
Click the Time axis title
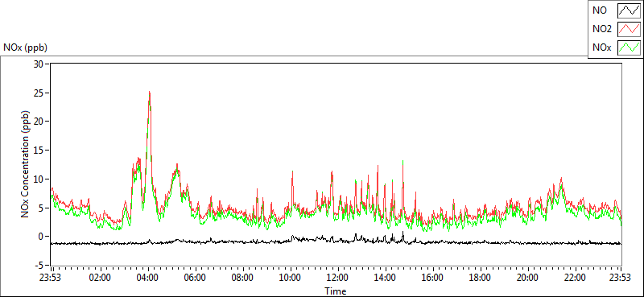pos(336,291)
